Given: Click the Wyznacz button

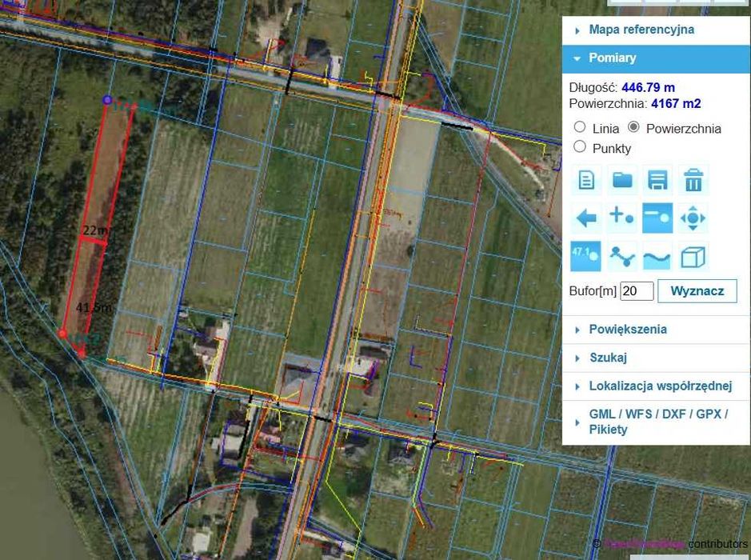Looking at the screenshot, I should (697, 291).
